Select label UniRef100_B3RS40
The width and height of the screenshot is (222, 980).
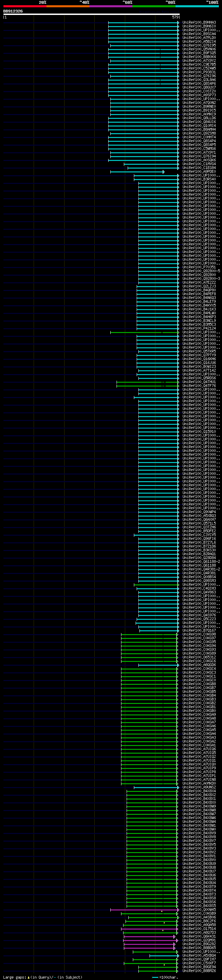199,179
